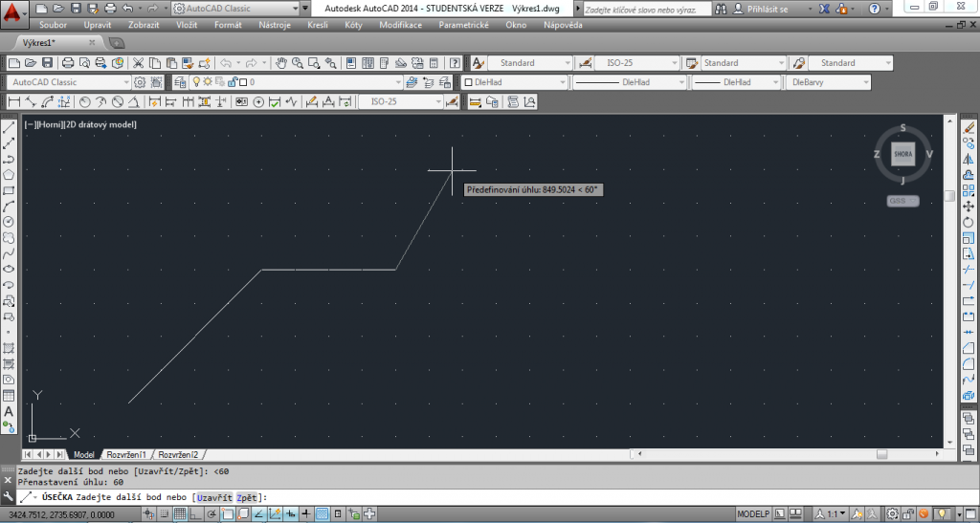Click the Workspace Settings gear icon
This screenshot has height=523, width=980.
click(x=140, y=82)
